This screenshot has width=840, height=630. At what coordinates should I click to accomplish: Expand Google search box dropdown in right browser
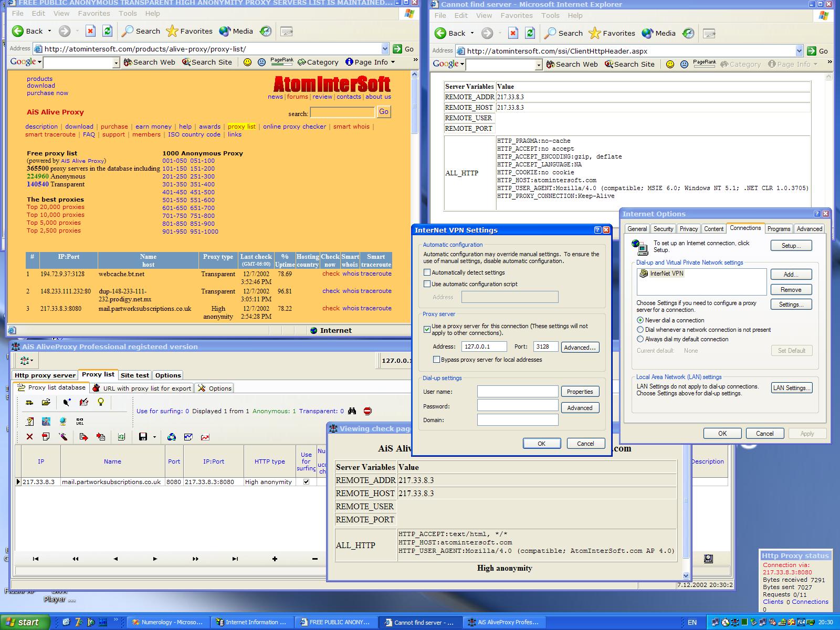pos(539,65)
